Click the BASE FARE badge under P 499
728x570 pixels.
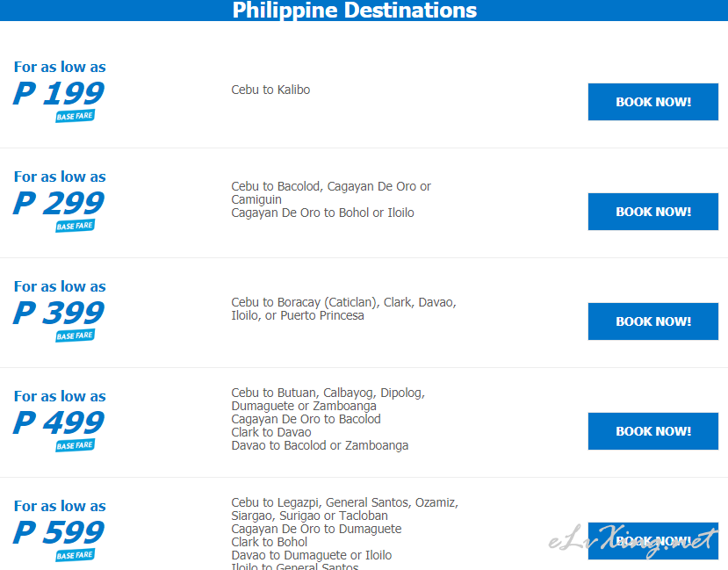[76, 445]
